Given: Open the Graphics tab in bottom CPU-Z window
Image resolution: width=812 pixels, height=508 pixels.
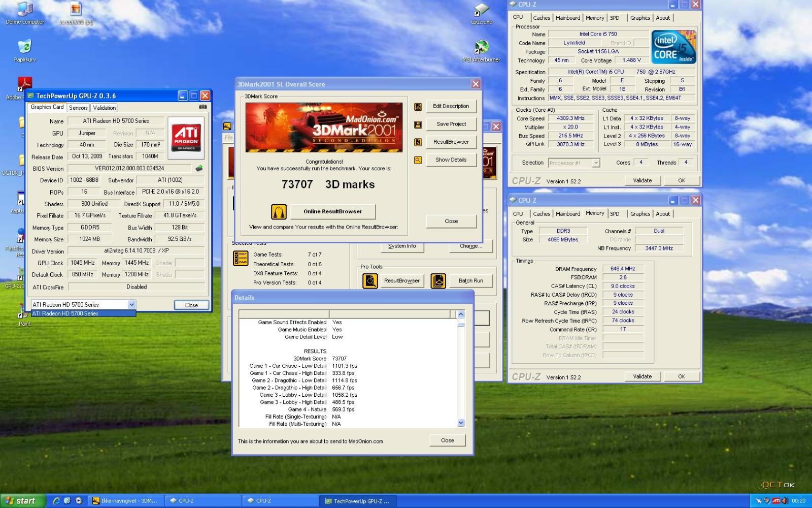Looking at the screenshot, I should click(640, 214).
